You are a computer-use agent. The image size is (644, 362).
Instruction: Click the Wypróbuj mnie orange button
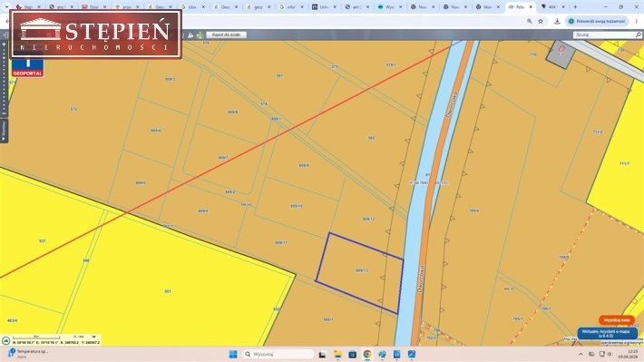(617, 319)
